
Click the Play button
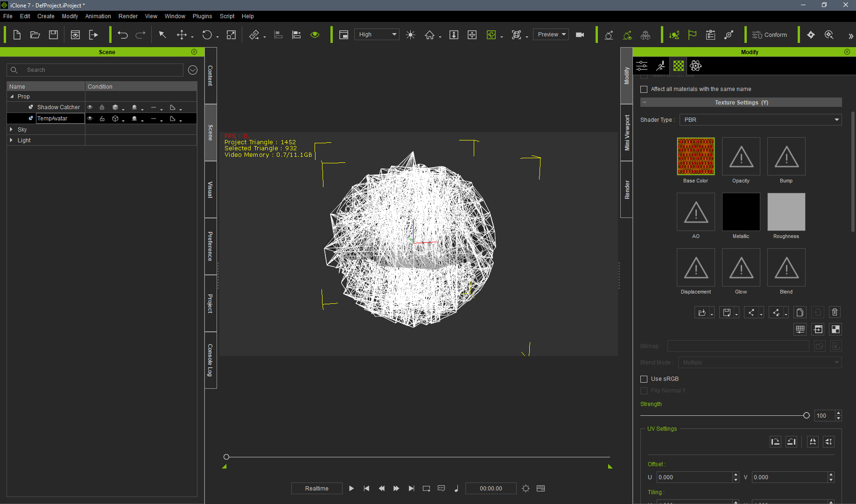tap(351, 489)
